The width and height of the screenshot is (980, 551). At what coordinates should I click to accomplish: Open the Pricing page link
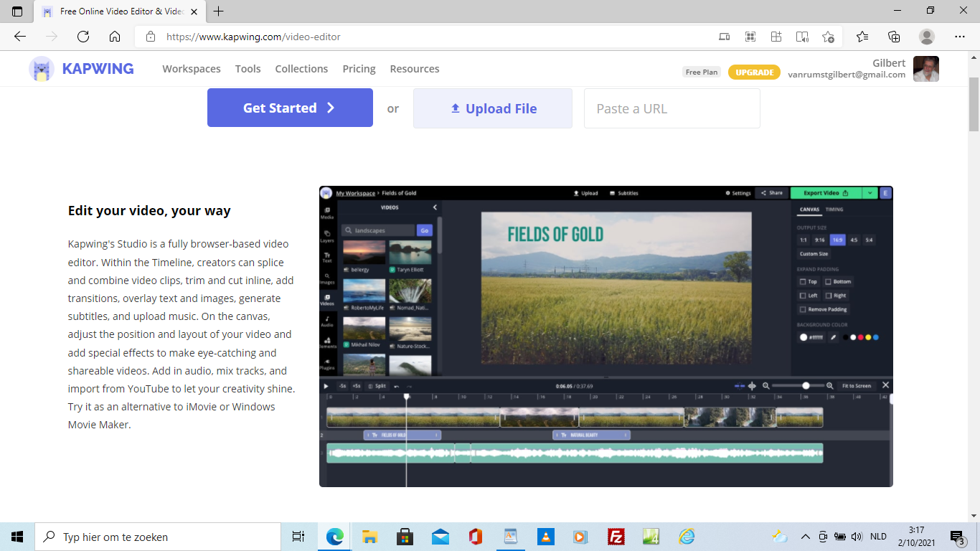[359, 69]
